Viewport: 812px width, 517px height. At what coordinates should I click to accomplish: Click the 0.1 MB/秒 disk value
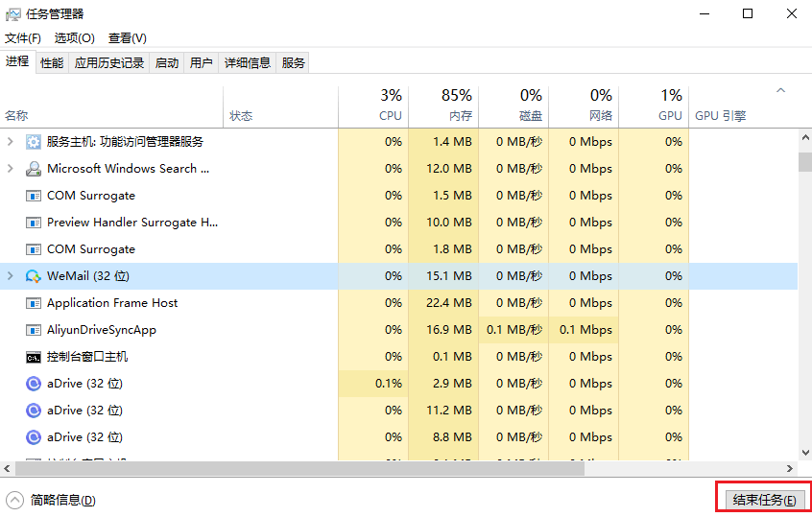point(514,330)
